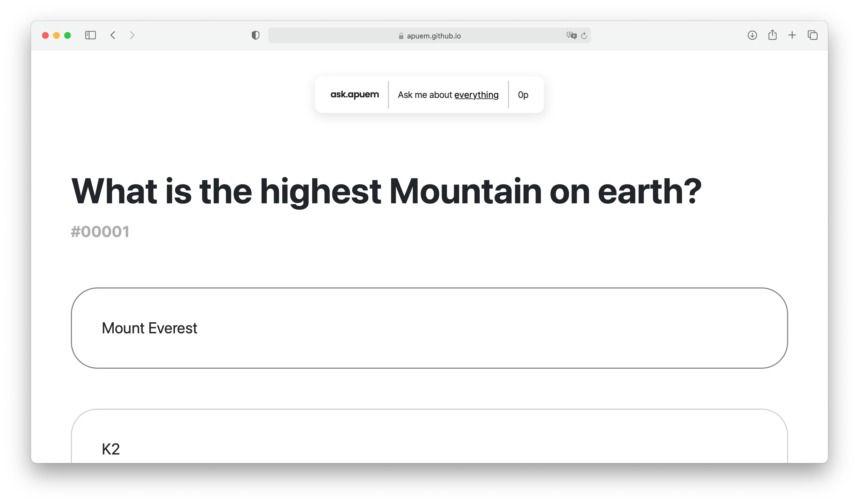Focus the apuem.github.io address bar

pyautogui.click(x=429, y=35)
